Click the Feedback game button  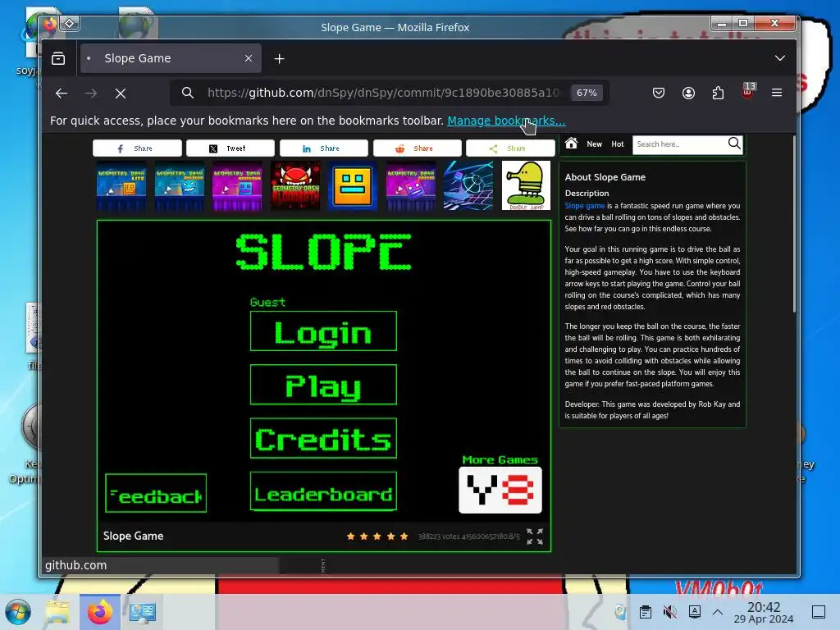click(156, 493)
